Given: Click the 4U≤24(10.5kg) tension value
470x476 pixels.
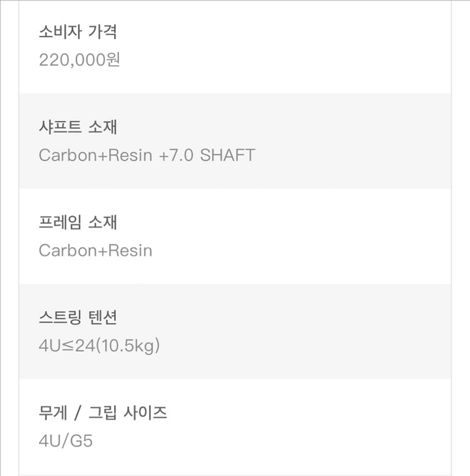Looking at the screenshot, I should 99,346.
